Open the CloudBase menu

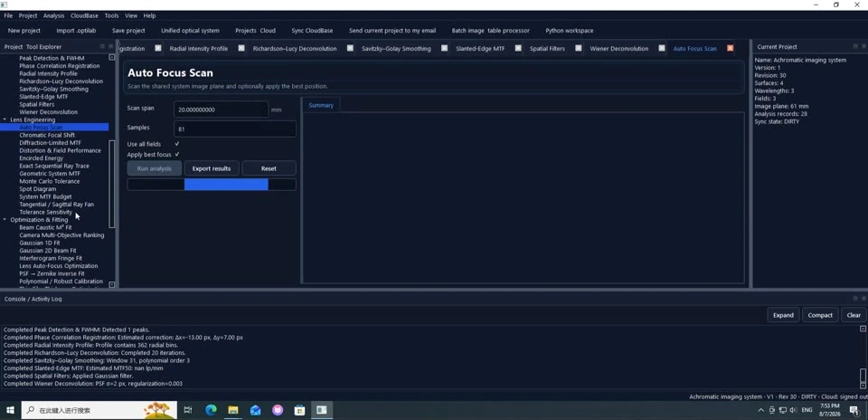(84, 15)
